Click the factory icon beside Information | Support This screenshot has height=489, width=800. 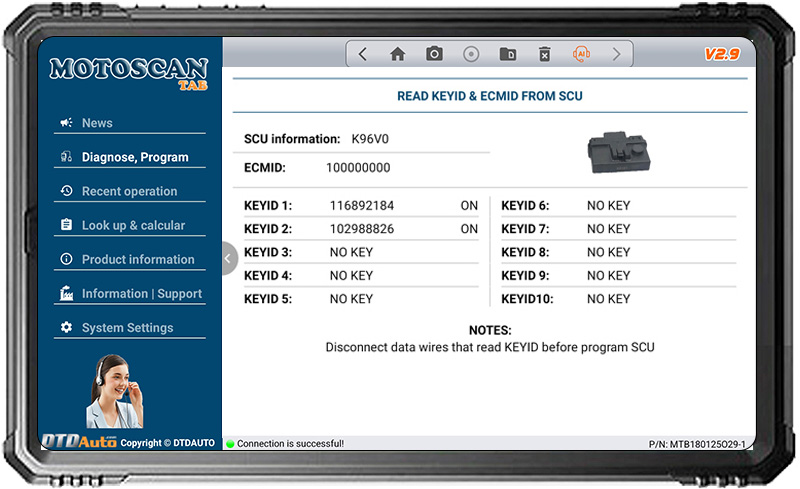point(66,293)
